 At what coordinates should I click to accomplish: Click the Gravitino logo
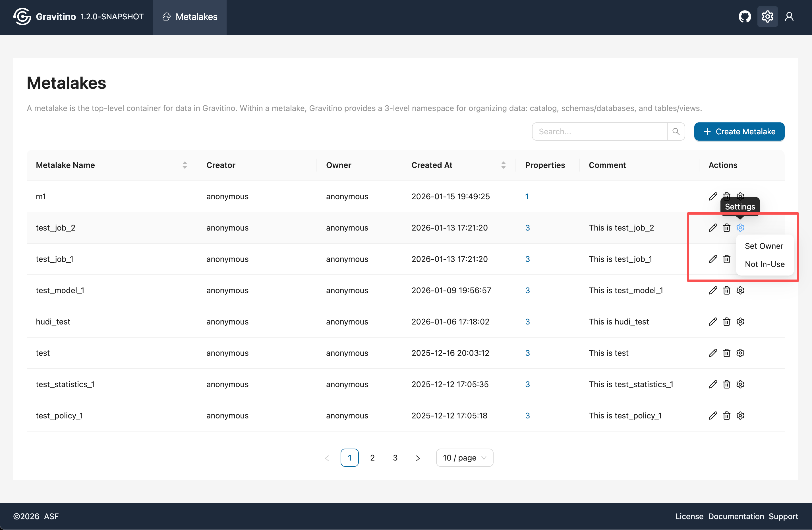pos(22,17)
